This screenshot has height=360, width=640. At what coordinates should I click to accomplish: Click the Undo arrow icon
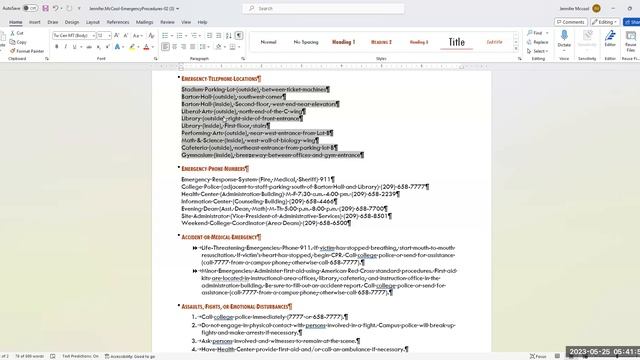click(x=55, y=8)
